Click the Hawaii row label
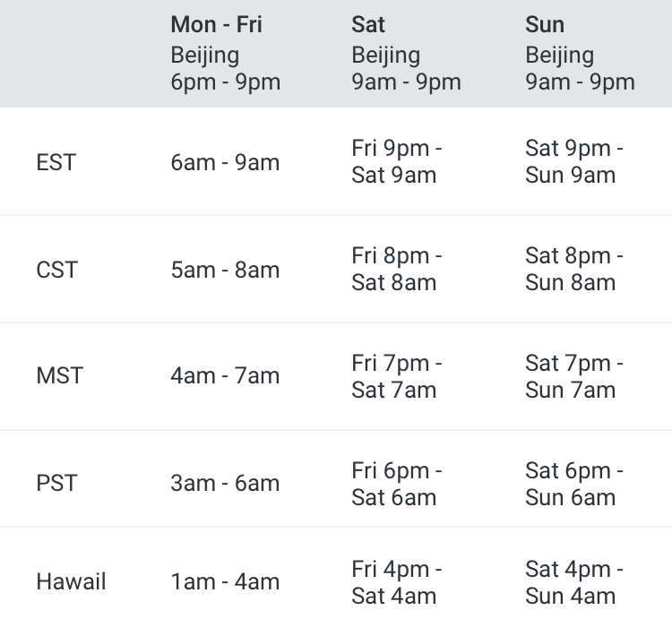 (71, 581)
